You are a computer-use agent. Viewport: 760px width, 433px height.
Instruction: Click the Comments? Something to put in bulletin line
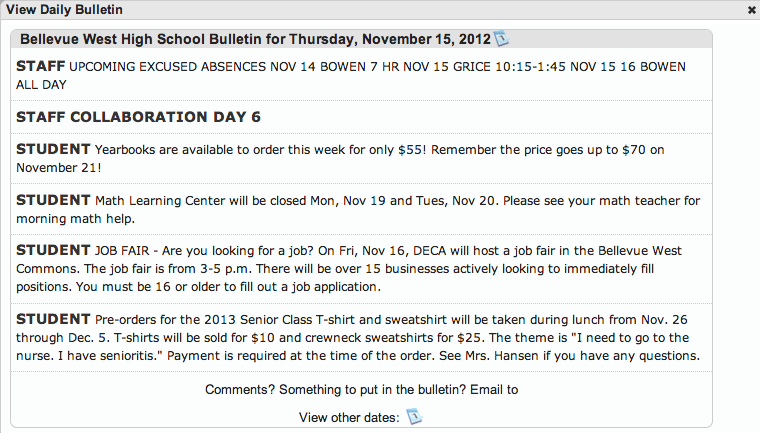tap(362, 390)
